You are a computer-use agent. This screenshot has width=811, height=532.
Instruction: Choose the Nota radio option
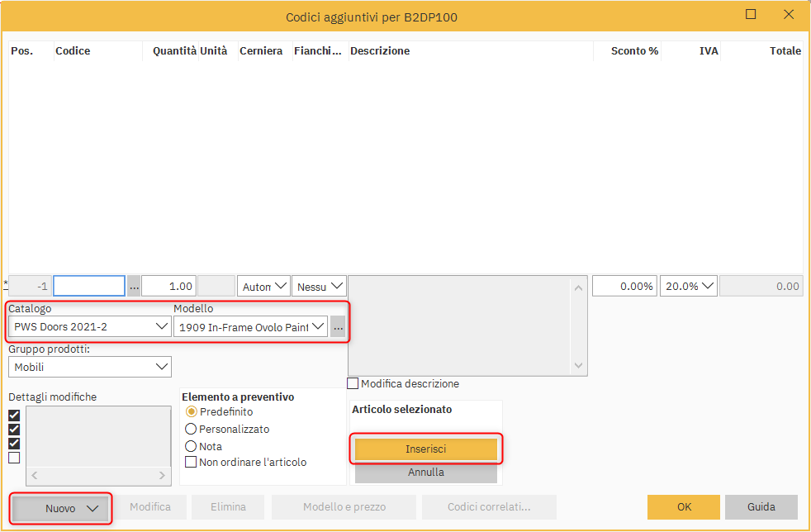[191, 447]
